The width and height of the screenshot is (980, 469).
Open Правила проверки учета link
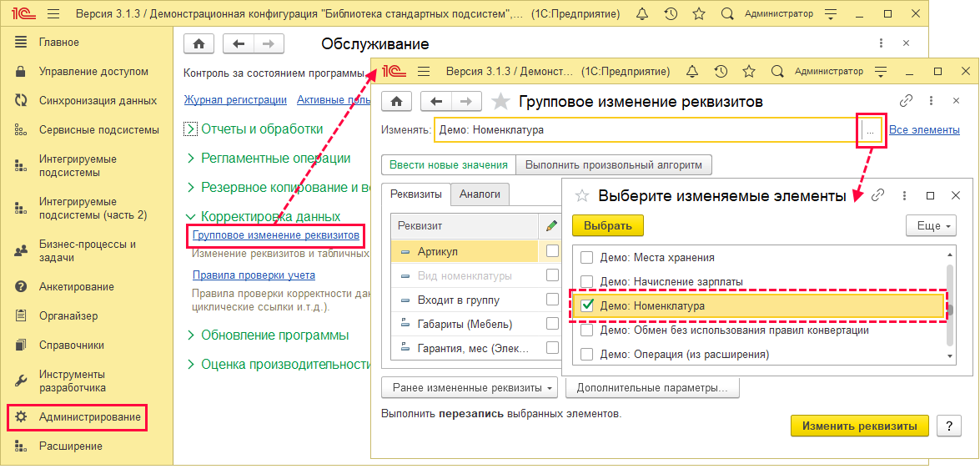tap(254, 275)
